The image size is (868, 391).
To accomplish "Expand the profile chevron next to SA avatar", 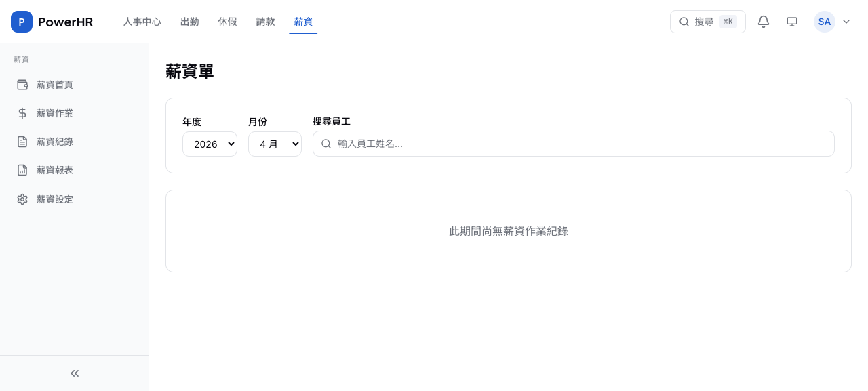I will click(x=846, y=22).
